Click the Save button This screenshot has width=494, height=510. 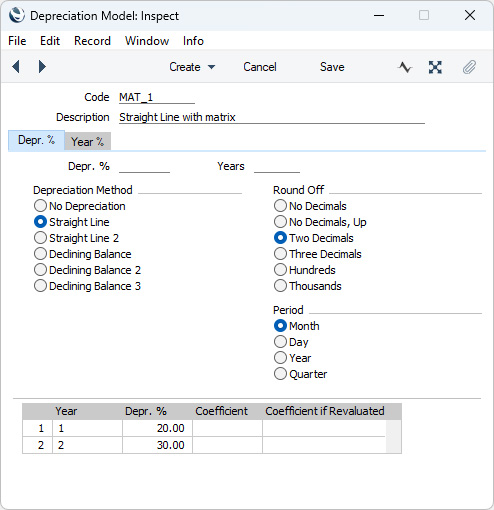click(x=332, y=67)
